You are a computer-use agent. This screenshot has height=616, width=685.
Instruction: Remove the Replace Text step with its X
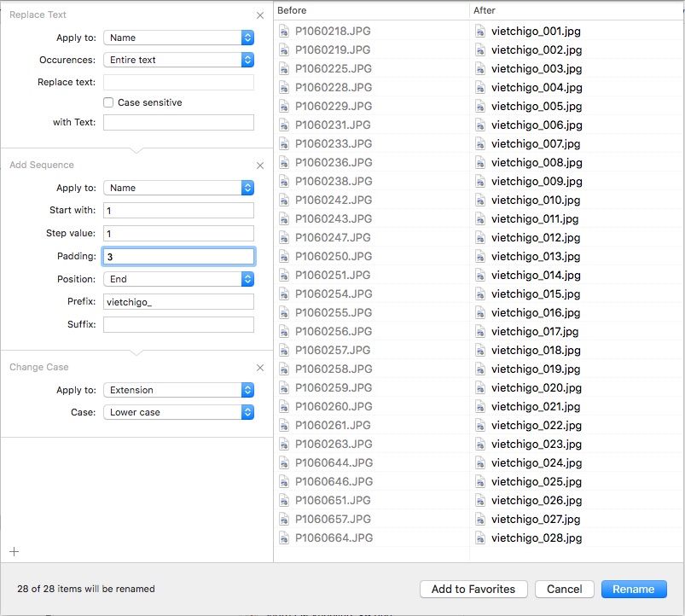coord(260,15)
